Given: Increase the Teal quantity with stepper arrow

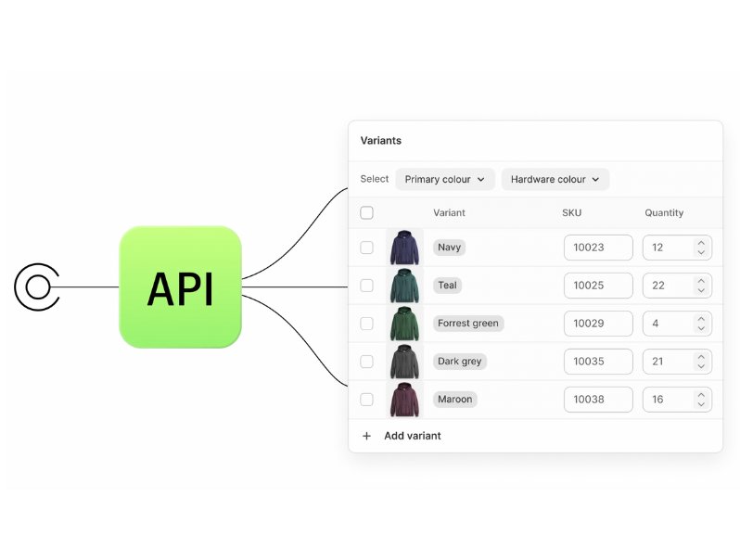Looking at the screenshot, I should coord(701,280).
